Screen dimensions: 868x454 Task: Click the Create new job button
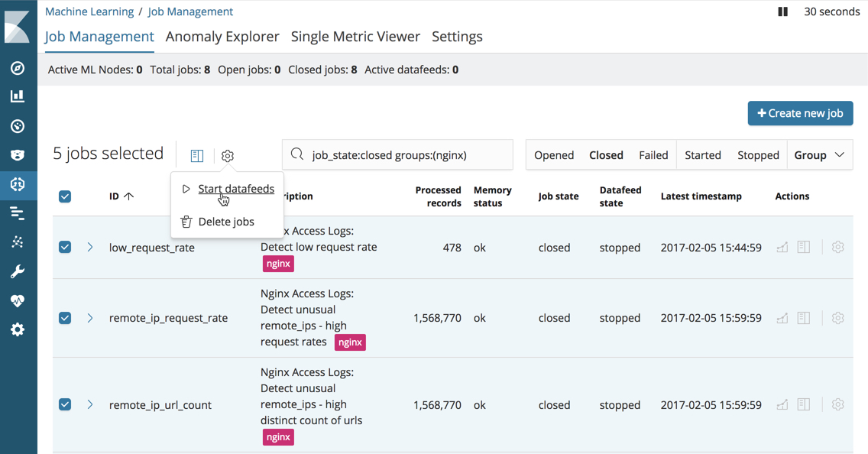pos(800,112)
